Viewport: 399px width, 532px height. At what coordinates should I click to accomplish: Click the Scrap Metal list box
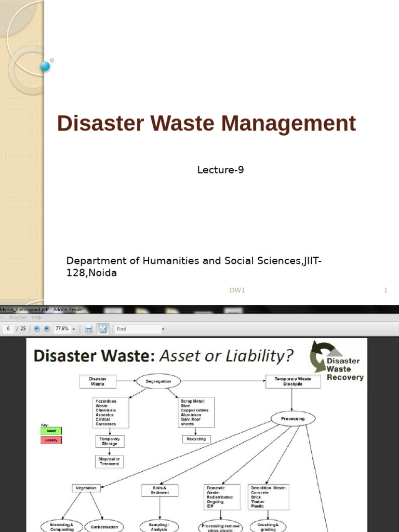[x=196, y=413]
